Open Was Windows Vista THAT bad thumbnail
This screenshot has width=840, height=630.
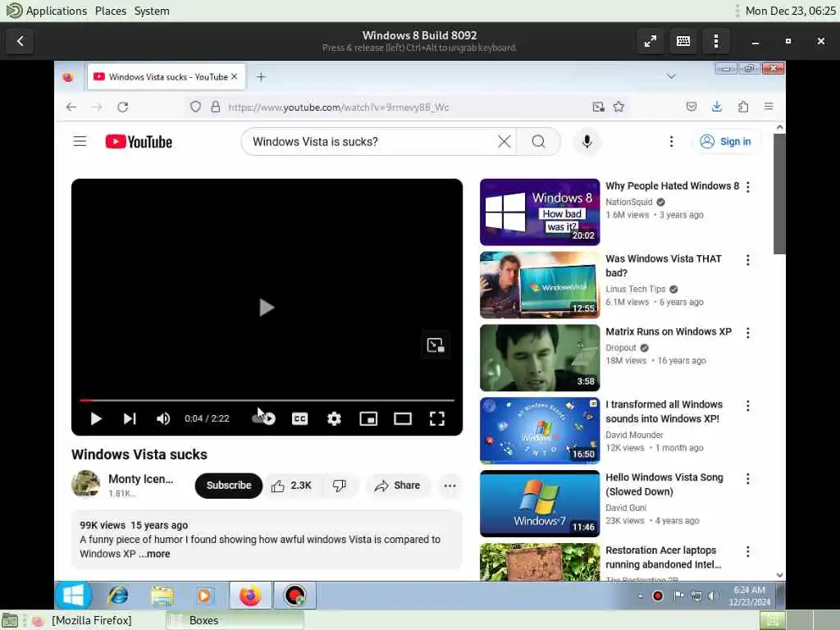(x=540, y=285)
